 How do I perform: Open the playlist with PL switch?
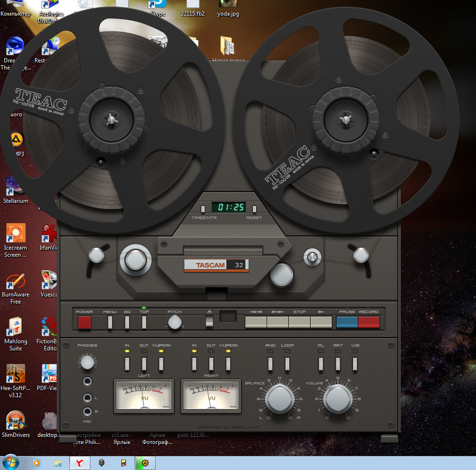point(321,364)
